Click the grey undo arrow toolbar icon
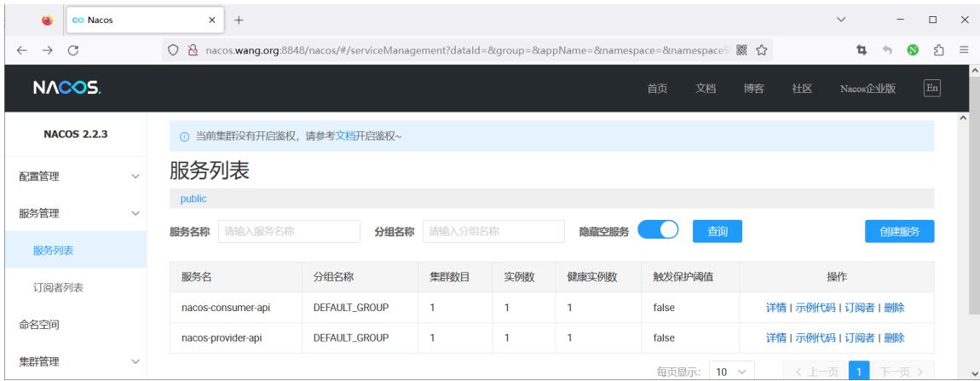980x381 pixels. pyautogui.click(x=887, y=50)
